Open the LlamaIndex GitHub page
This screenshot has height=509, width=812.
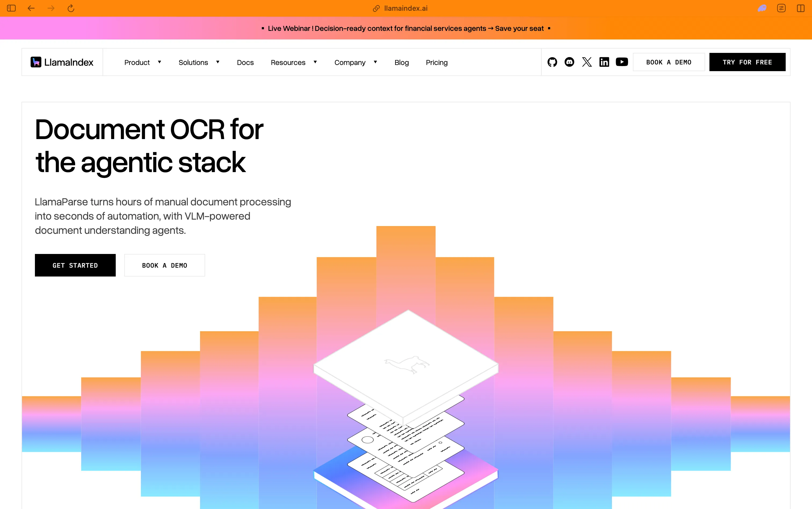click(552, 62)
